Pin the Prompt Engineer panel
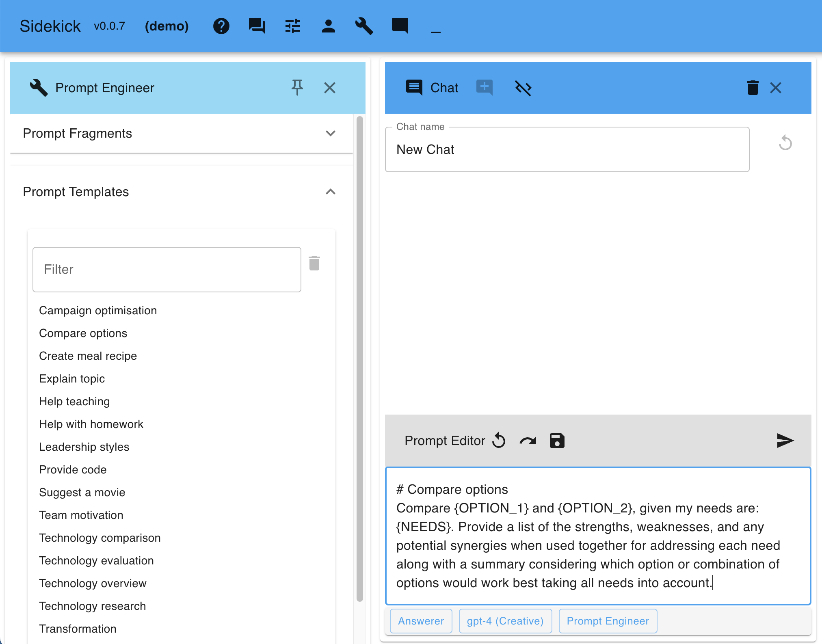 pos(297,87)
